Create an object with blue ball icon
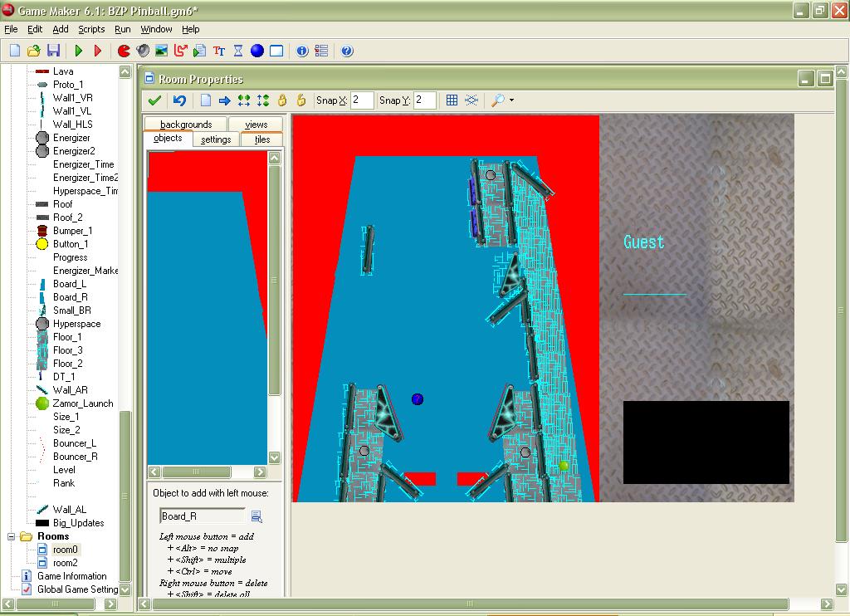850x616 pixels. coord(257,51)
